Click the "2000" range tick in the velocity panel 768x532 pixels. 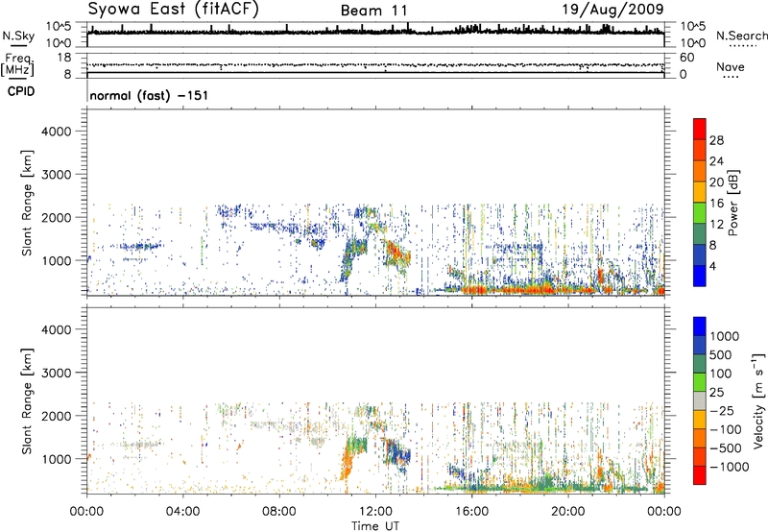56,416
